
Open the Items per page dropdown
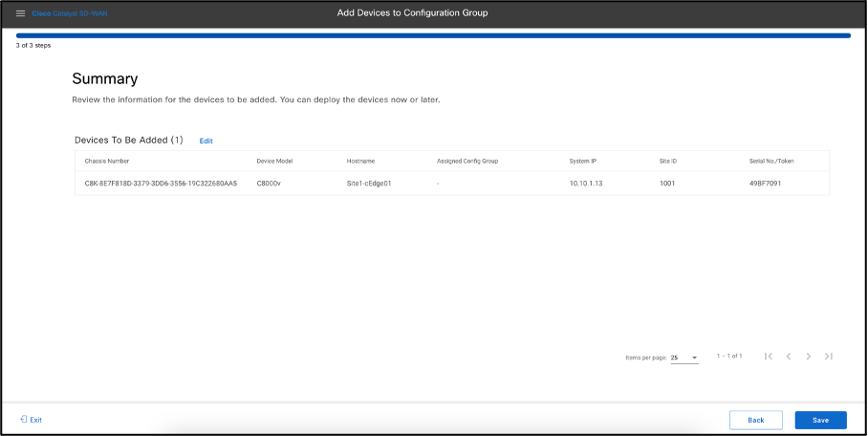(x=684, y=357)
